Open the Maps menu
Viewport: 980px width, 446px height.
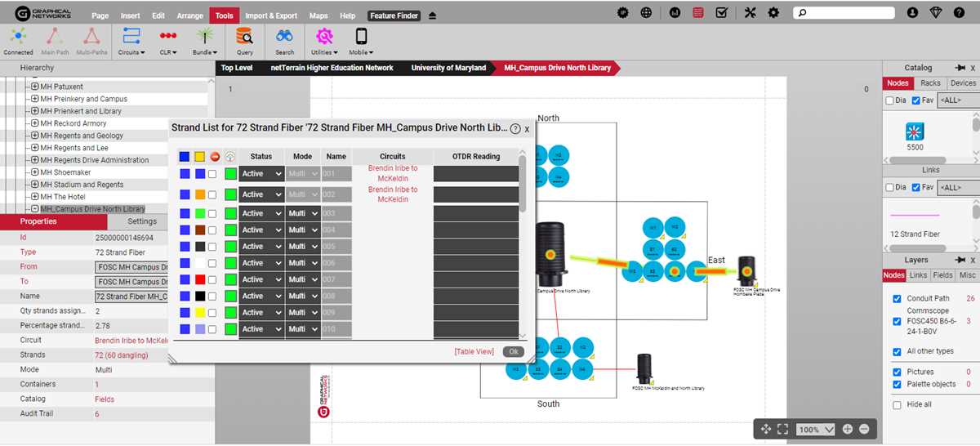coord(318,16)
